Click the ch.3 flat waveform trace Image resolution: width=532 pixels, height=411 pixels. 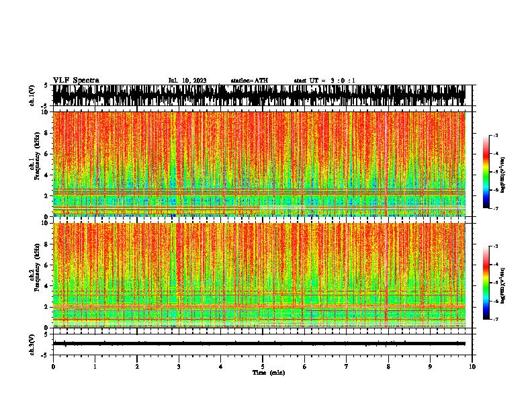click(259, 344)
